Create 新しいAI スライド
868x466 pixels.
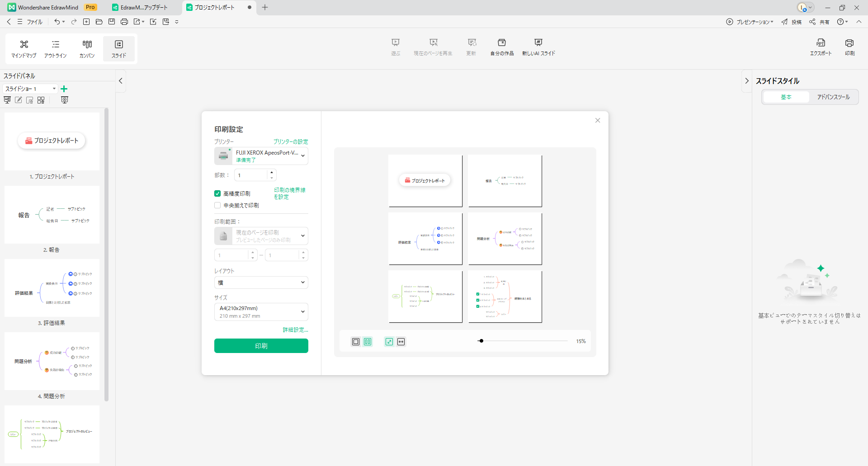point(538,47)
